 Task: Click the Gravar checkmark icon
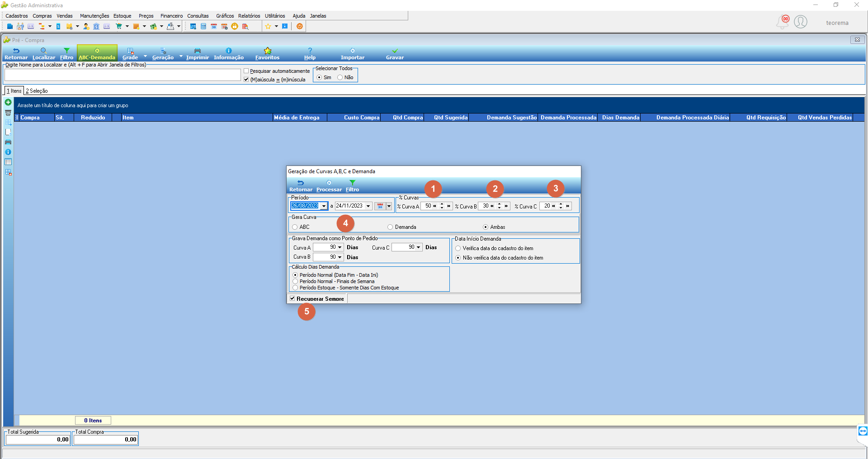(395, 51)
